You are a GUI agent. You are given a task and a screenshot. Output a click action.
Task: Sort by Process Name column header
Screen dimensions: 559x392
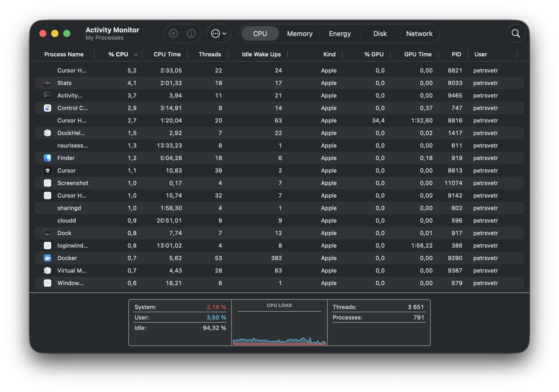point(64,55)
